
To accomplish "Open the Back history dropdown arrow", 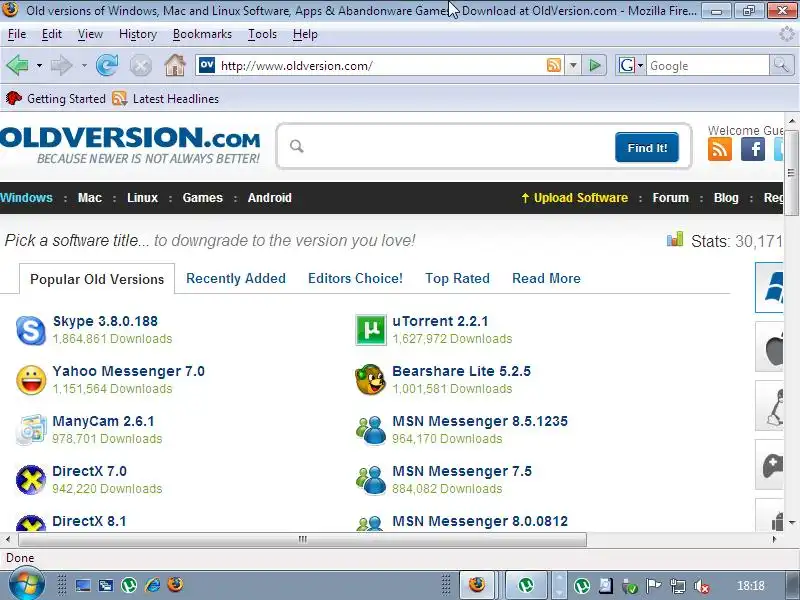I will point(39,66).
